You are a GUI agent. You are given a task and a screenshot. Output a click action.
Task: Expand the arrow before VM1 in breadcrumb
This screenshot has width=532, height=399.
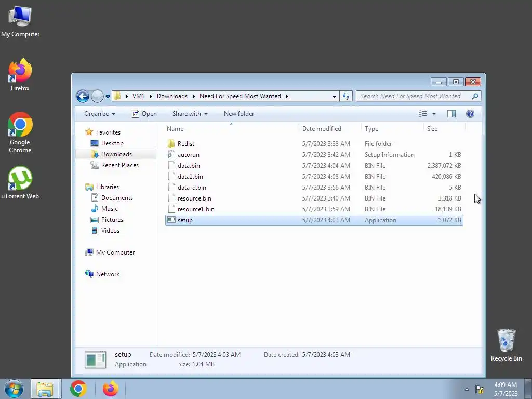[127, 96]
